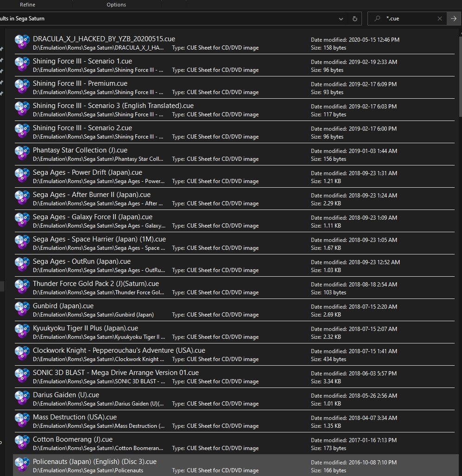The height and width of the screenshot is (476, 462).
Task: Select file name Phantasy Star Collection (J).cue
Action: click(80, 150)
